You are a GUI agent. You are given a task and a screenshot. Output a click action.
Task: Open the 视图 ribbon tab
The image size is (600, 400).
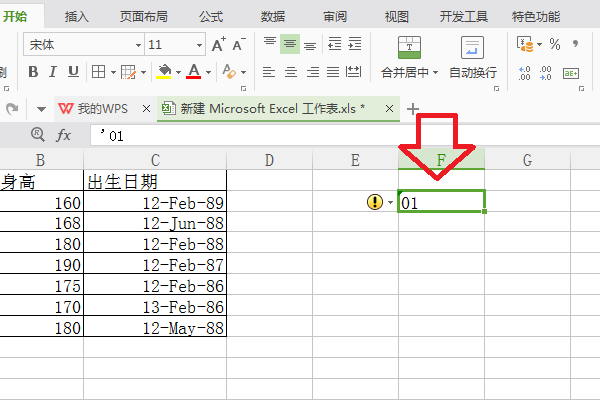click(x=397, y=16)
